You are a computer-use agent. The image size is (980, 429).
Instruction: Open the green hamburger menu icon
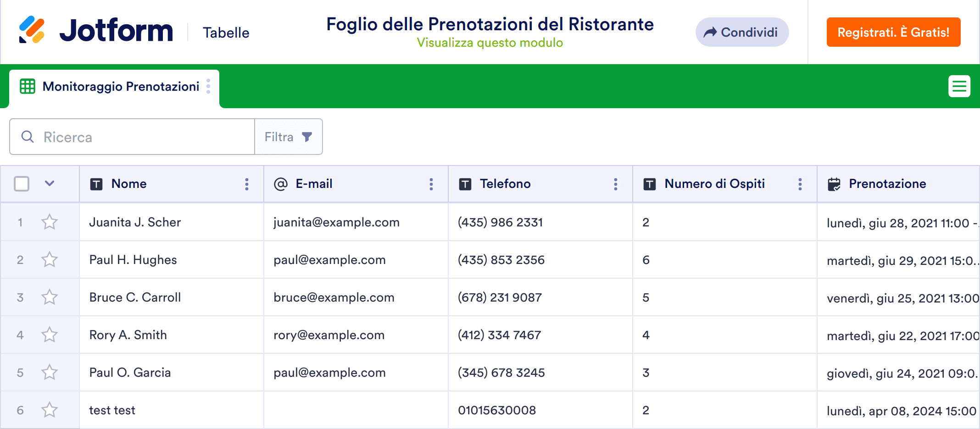pyautogui.click(x=959, y=86)
